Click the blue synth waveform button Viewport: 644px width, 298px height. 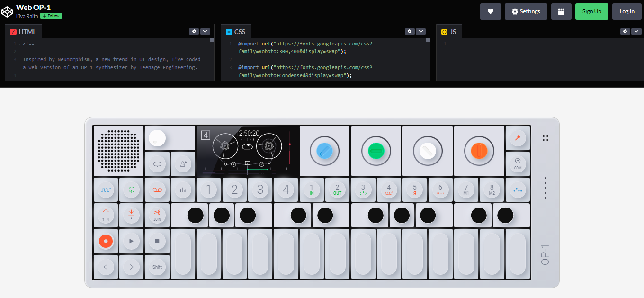coord(106,190)
